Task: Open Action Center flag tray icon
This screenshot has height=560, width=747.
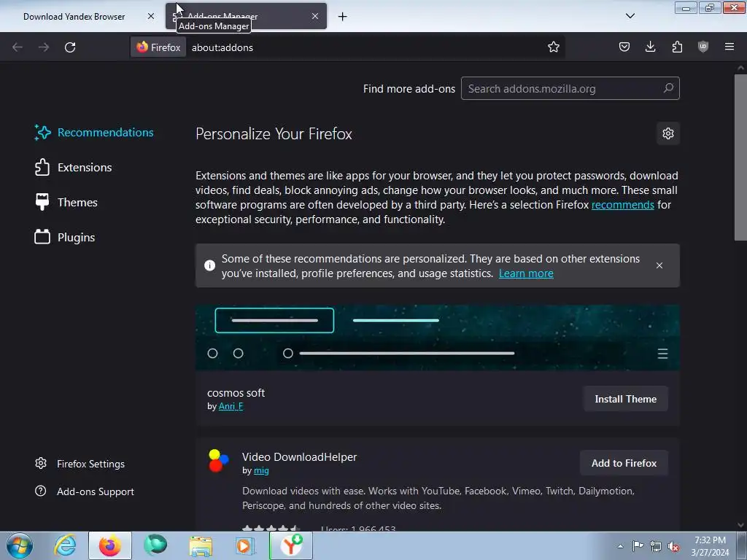Action: coord(638,545)
